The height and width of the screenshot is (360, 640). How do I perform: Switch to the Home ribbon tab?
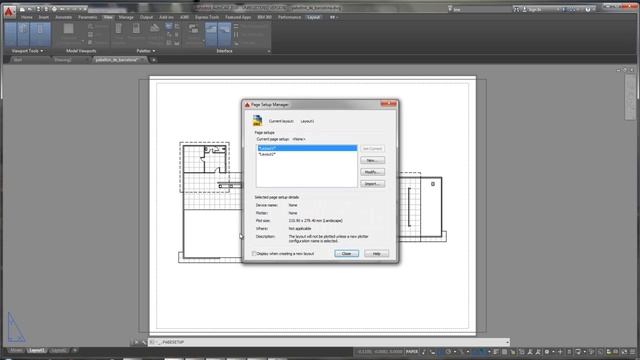pos(27,17)
